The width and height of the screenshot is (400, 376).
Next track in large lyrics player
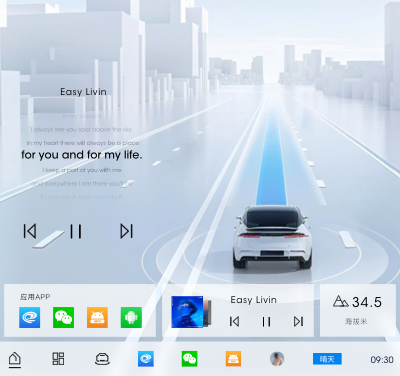[126, 231]
